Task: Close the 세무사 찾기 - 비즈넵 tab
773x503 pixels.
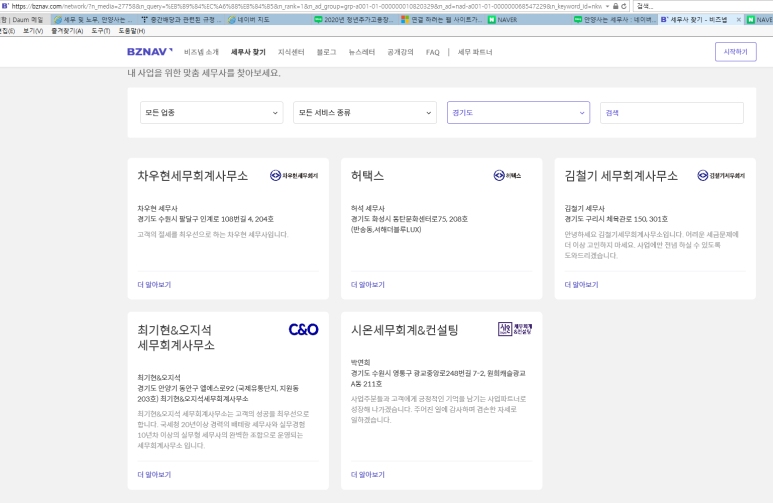Action: (738, 20)
